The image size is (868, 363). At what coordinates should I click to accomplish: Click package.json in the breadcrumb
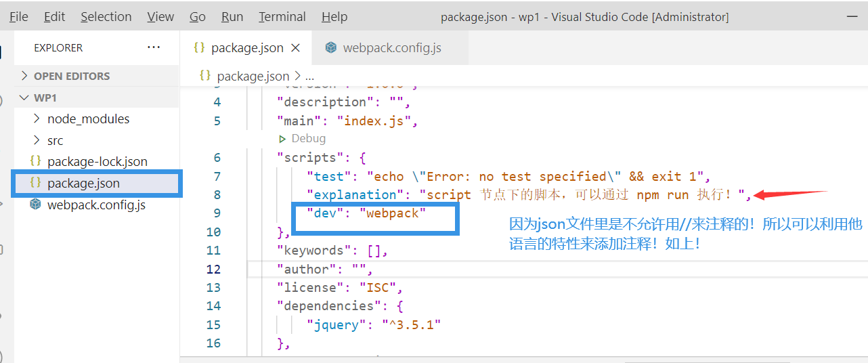point(253,77)
